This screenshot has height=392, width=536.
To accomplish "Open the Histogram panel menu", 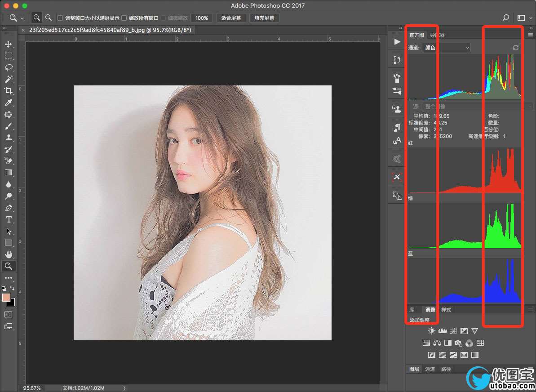I will (x=531, y=35).
